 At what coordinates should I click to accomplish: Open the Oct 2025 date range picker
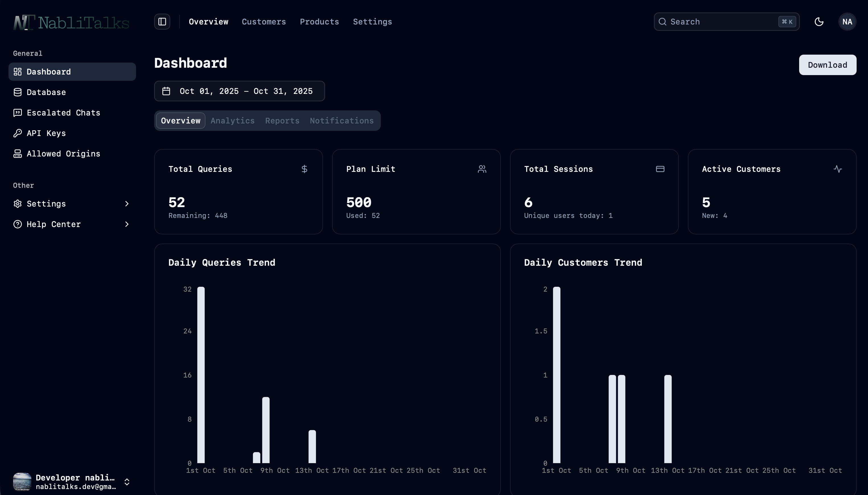(x=239, y=91)
